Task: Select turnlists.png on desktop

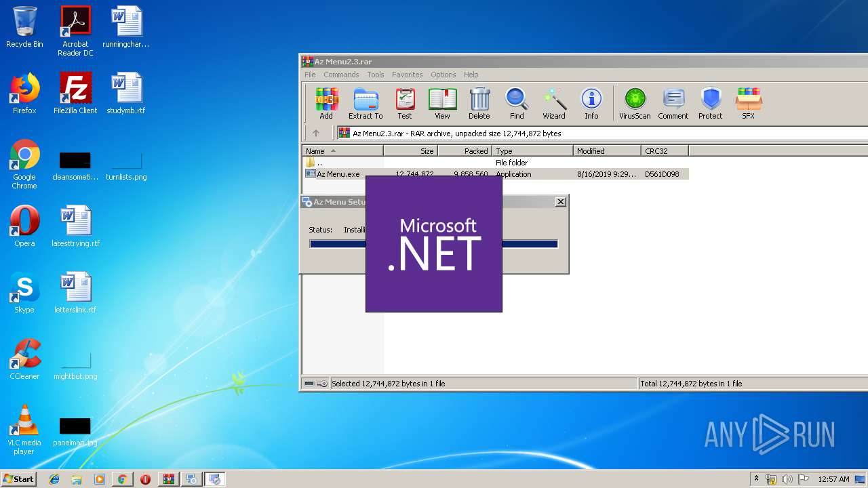Action: pyautogui.click(x=126, y=167)
